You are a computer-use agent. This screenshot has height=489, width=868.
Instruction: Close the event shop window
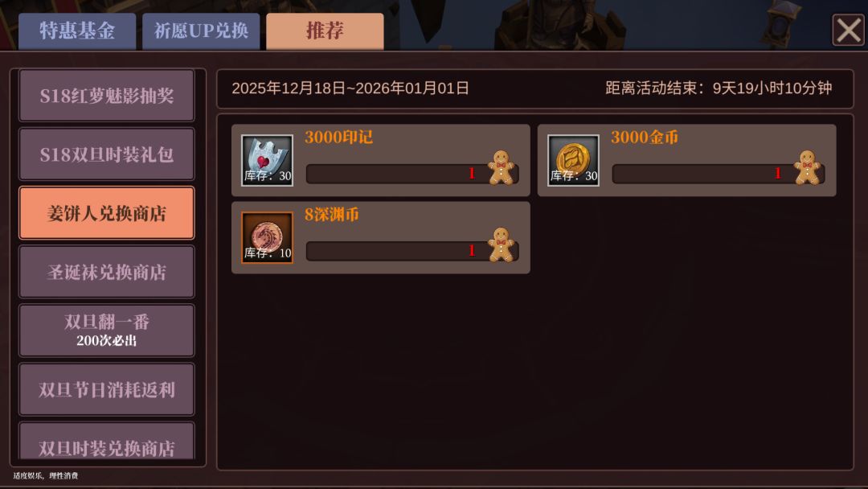point(848,30)
